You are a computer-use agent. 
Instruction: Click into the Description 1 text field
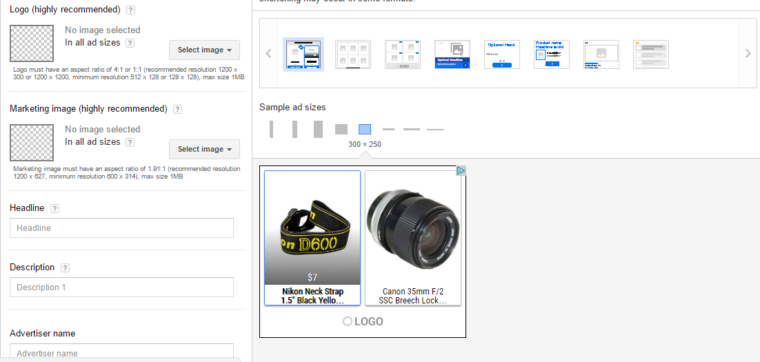point(122,287)
